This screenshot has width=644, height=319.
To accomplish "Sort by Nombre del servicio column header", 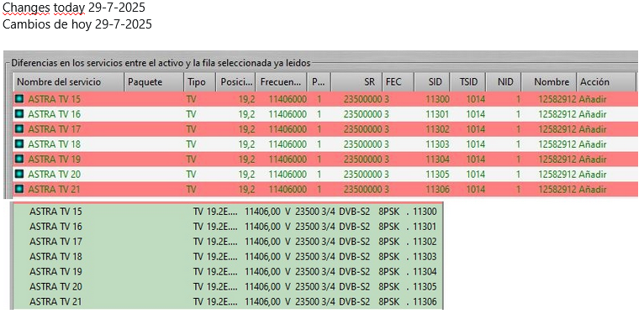I will click(69, 82).
